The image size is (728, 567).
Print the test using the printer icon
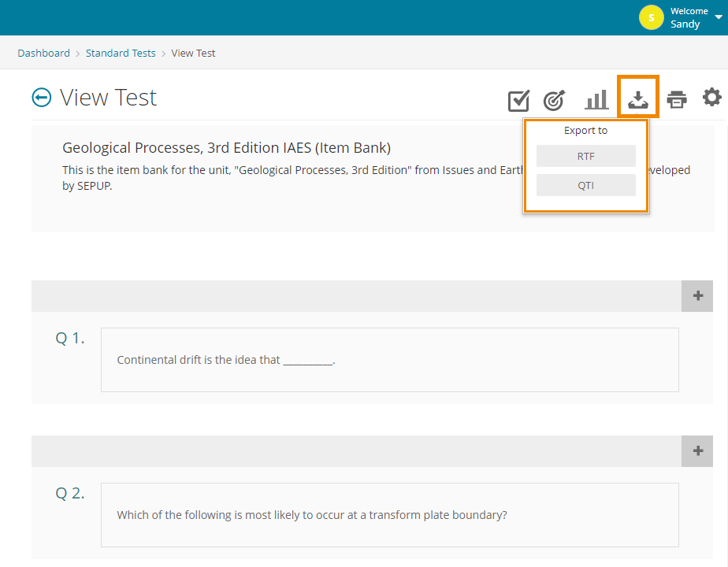click(x=676, y=100)
